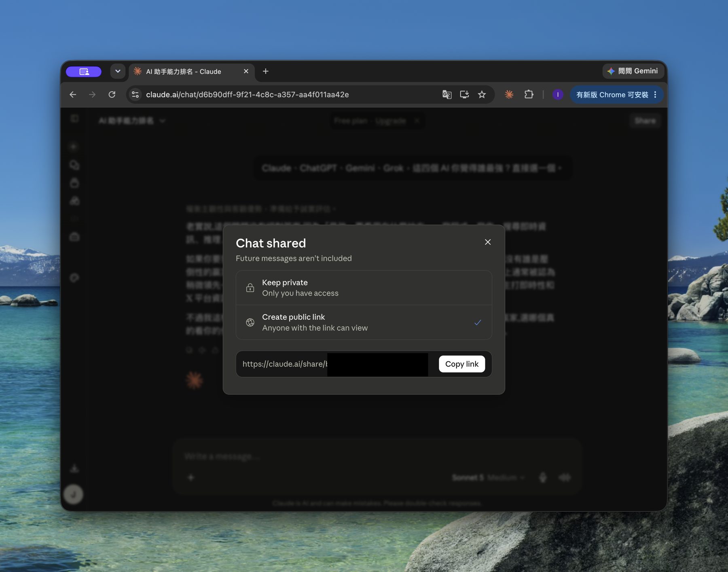Select the AI 助手能力排名 - Claude tab

tap(192, 72)
